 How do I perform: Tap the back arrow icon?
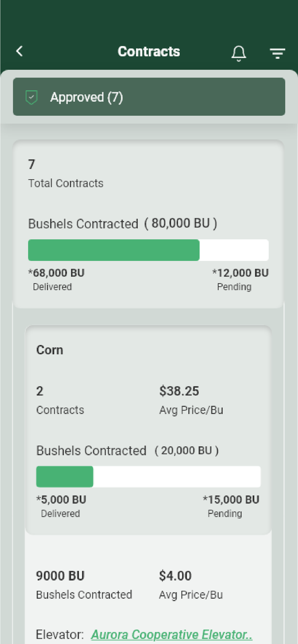pyautogui.click(x=20, y=51)
